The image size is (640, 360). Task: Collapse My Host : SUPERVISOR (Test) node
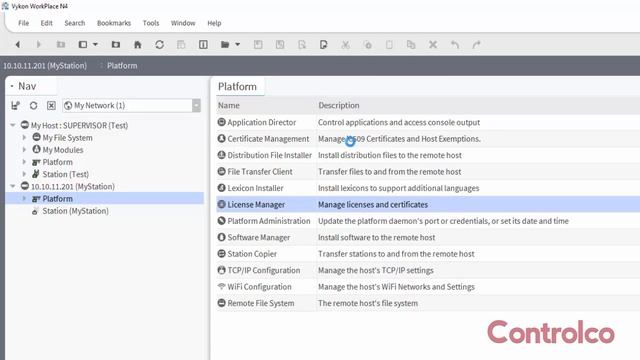tap(13, 125)
